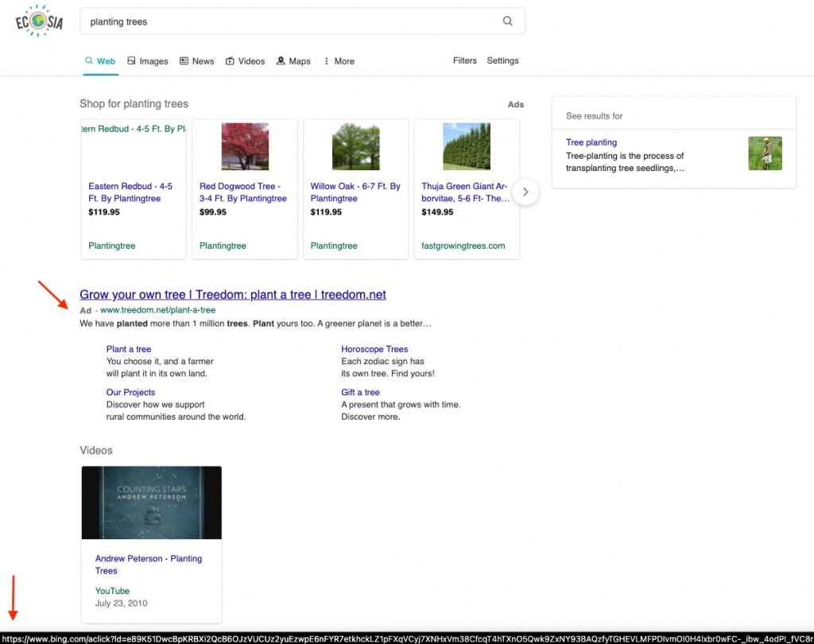Image resolution: width=814 pixels, height=644 pixels.
Task: Expand the More menu
Action: tap(339, 60)
